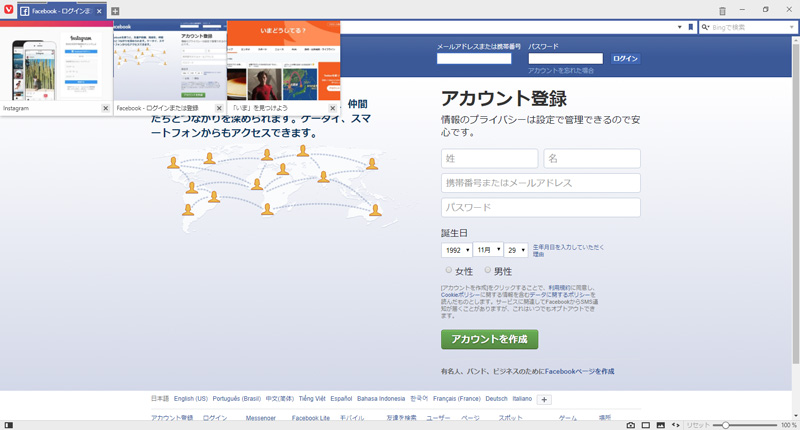Capture page with camera icon
Viewport: 800px width, 430px height.
(x=631, y=425)
